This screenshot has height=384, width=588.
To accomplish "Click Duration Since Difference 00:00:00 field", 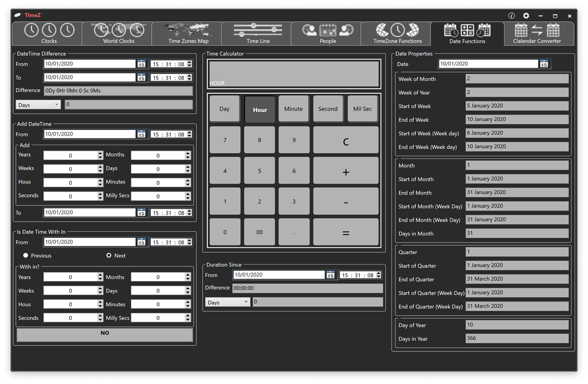I will (308, 288).
